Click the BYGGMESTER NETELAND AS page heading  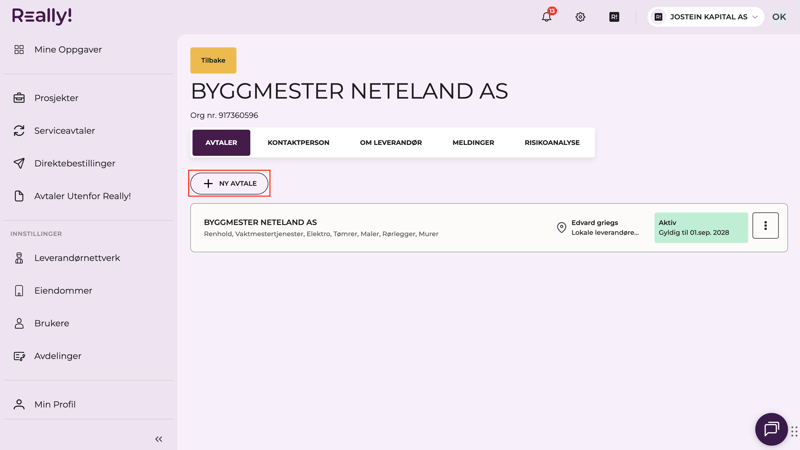point(349,91)
